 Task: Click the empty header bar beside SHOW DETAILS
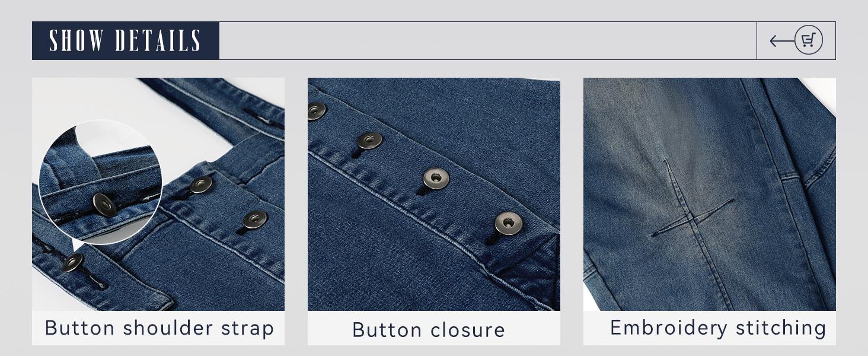488,41
